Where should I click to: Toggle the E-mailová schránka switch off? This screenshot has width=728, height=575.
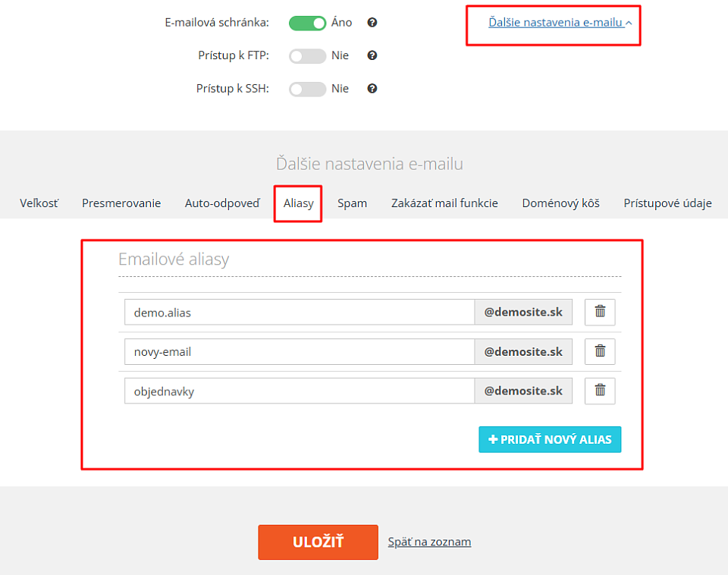pos(307,23)
